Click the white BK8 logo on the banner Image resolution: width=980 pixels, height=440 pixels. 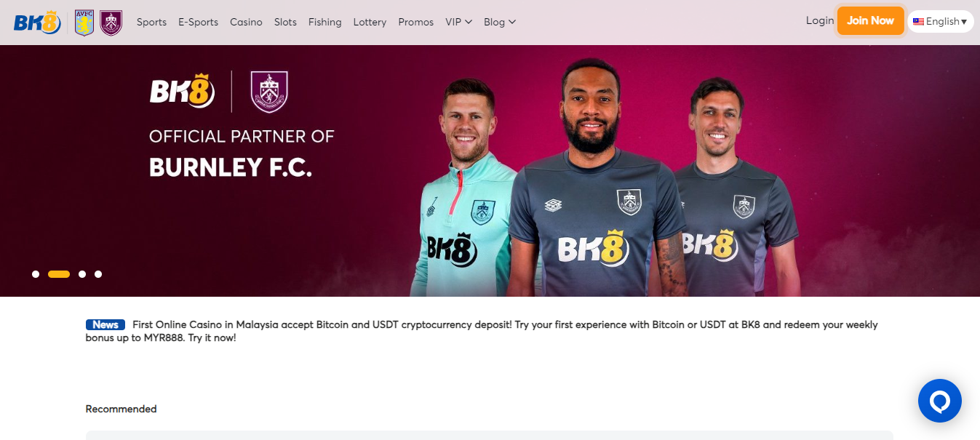[x=182, y=91]
